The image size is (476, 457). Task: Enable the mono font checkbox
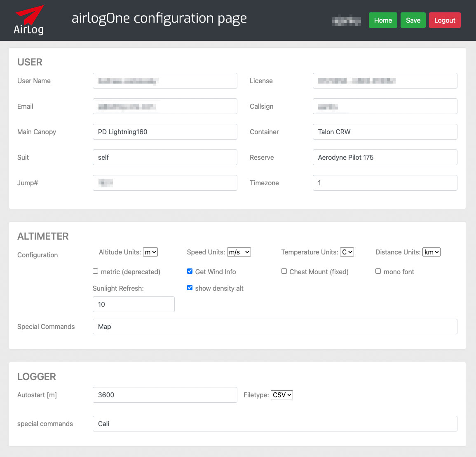(378, 271)
